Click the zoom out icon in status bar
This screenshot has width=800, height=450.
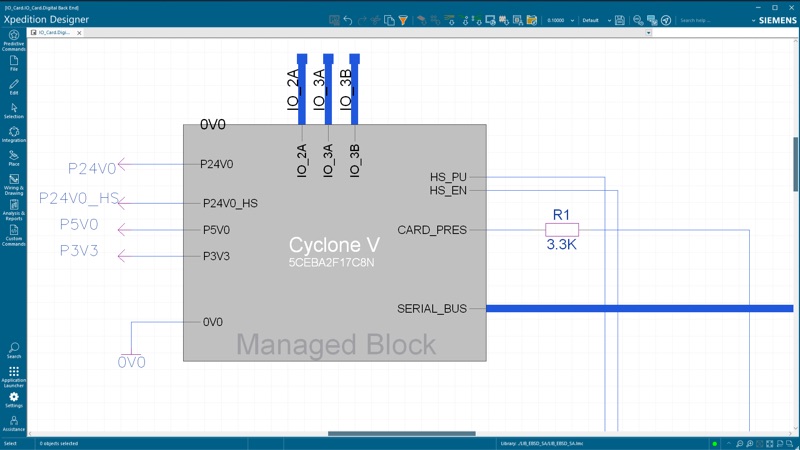[x=739, y=444]
